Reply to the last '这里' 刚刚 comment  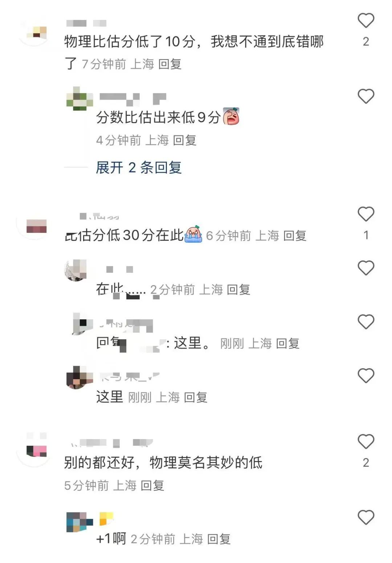[196, 397]
